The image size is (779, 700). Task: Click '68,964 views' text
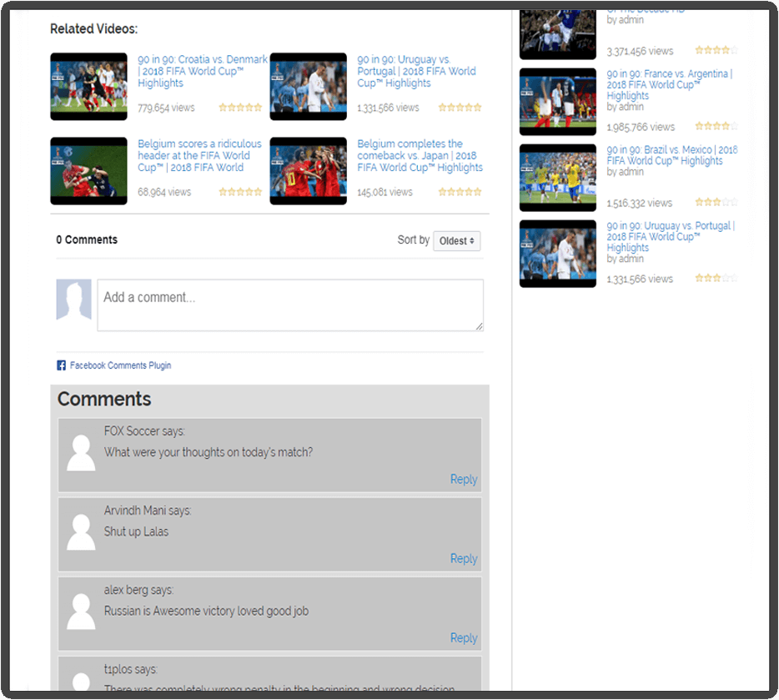[x=164, y=192]
